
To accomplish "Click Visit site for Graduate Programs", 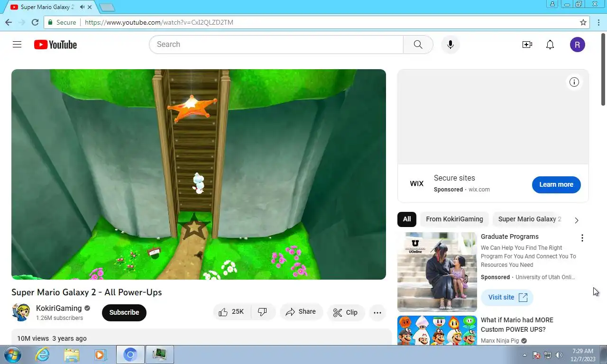I will click(x=507, y=297).
